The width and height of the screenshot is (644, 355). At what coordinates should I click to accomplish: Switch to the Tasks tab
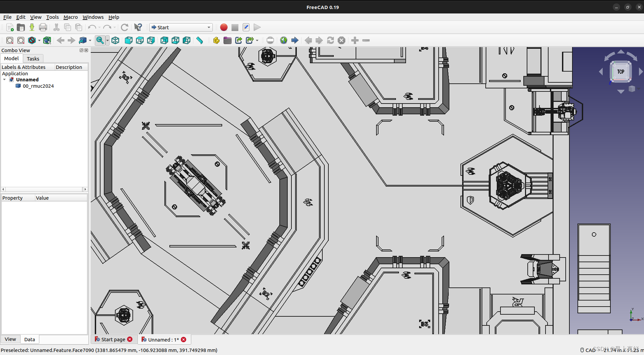click(33, 58)
